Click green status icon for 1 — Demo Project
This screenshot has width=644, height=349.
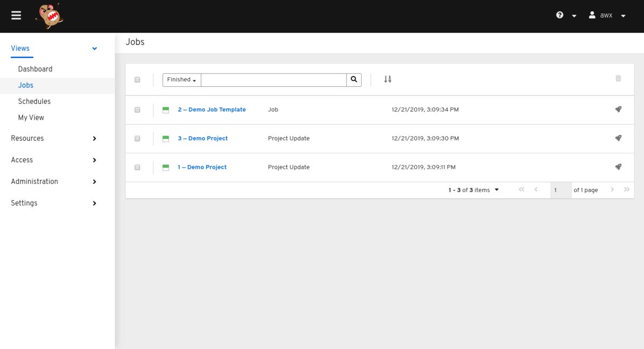(x=166, y=168)
